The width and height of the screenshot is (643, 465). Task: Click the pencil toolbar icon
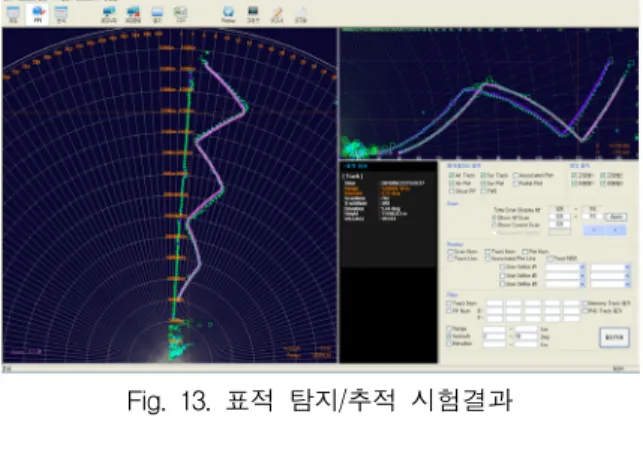(277, 14)
